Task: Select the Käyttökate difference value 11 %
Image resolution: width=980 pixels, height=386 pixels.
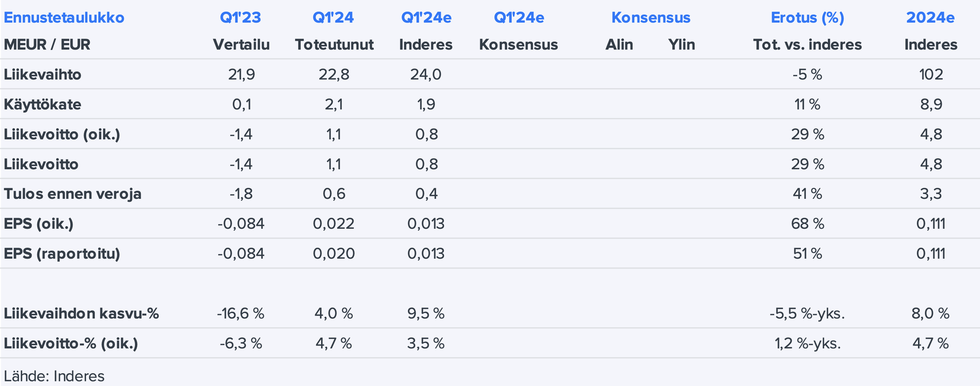Action: 807,104
